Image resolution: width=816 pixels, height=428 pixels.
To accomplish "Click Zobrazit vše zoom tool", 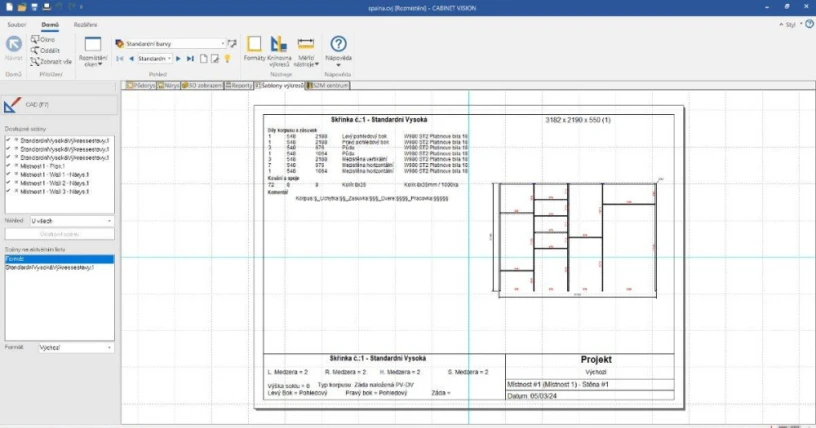I will (x=50, y=61).
